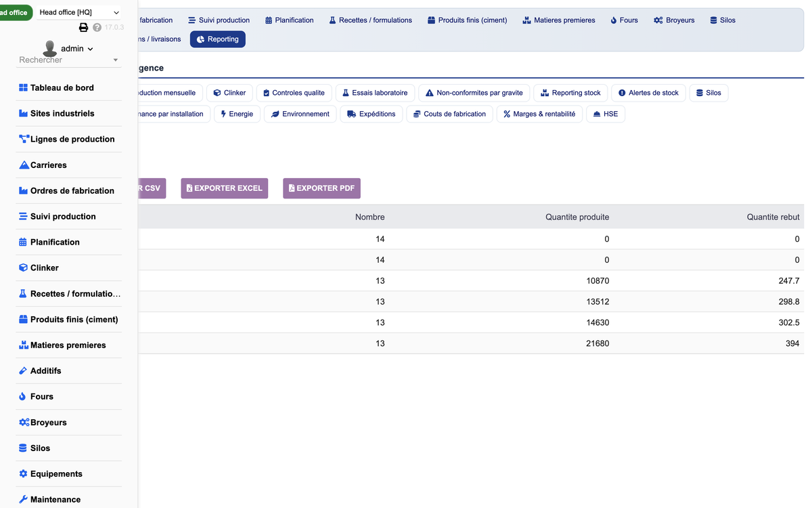This screenshot has height=508, width=812.
Task: Open Non-conformites par gravite report
Action: (x=474, y=93)
